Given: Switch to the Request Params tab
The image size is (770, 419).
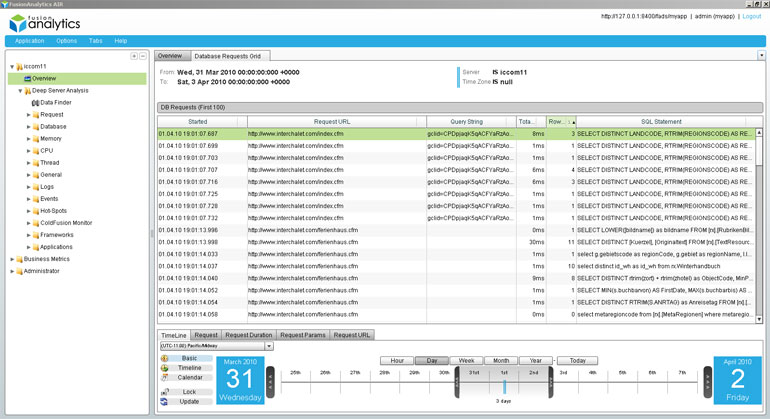Looking at the screenshot, I should (x=303, y=335).
